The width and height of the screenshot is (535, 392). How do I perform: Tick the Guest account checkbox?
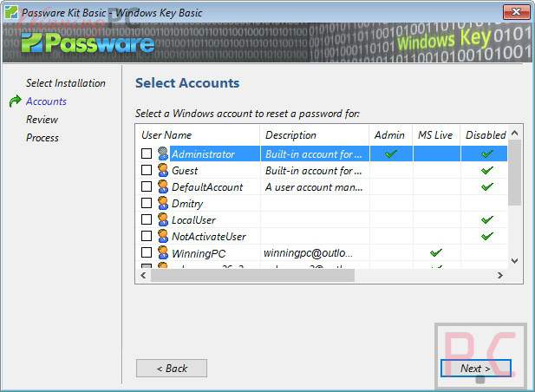point(147,170)
